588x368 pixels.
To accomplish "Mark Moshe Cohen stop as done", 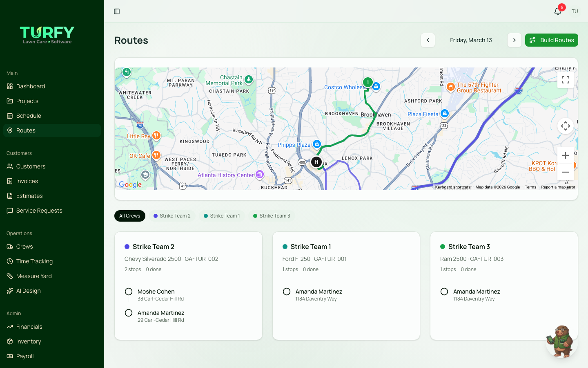I will [129, 292].
